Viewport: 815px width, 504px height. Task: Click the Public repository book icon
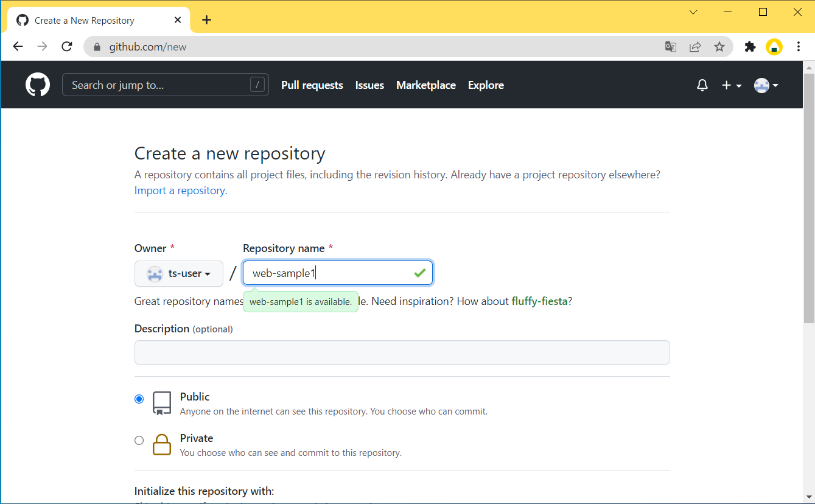coord(162,403)
